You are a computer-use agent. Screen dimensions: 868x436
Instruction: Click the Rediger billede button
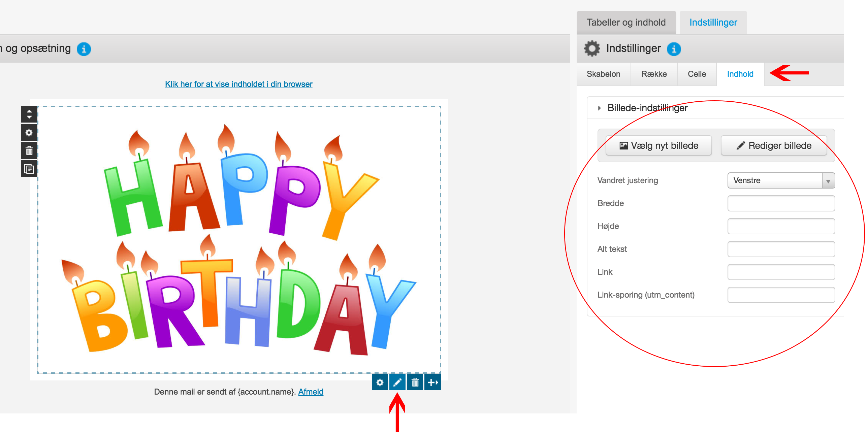pos(774,145)
